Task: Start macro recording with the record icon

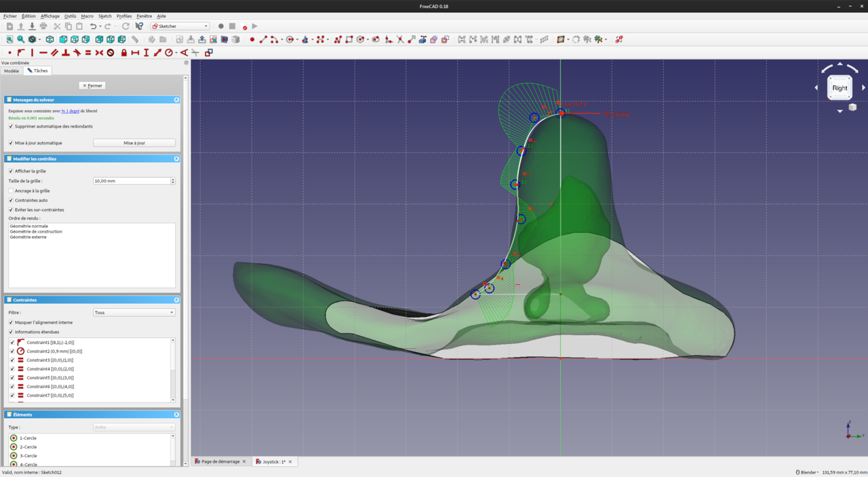Action: click(221, 26)
